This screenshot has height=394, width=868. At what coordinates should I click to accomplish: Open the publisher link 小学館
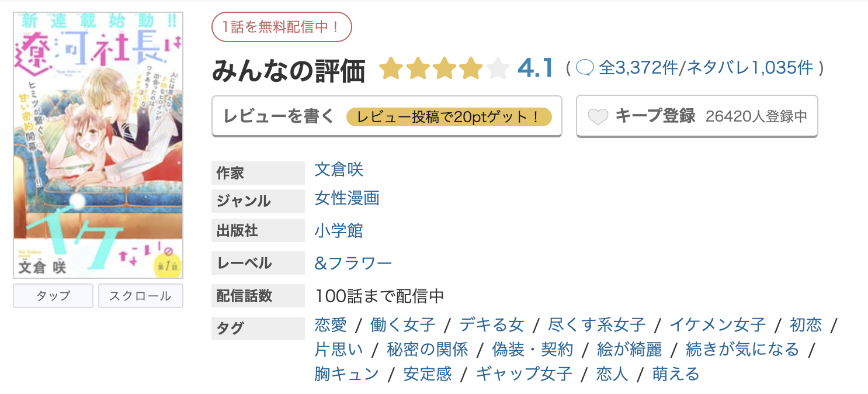pos(338,230)
